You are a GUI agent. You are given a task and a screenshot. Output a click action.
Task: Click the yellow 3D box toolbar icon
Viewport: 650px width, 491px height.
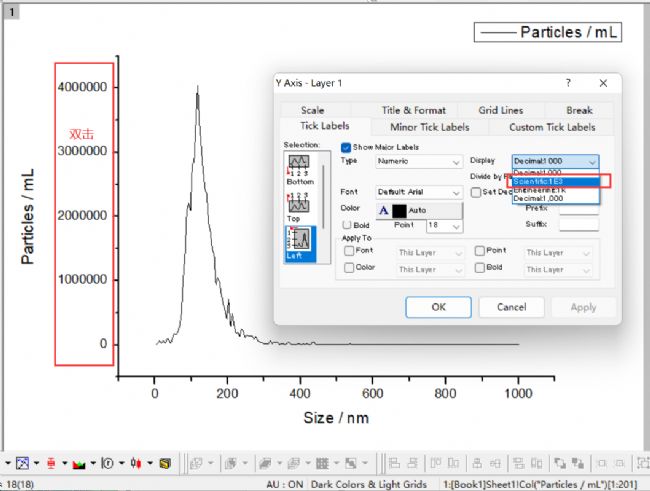[164, 464]
